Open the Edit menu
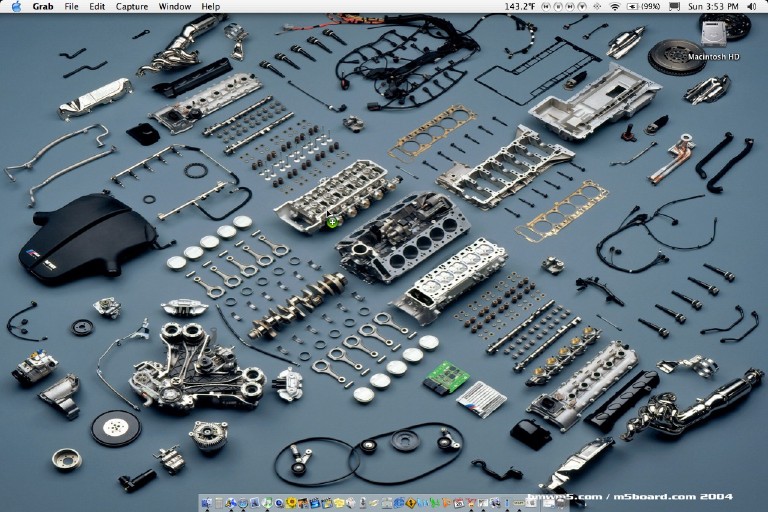Screen dimensions: 768x512 pyautogui.click(x=97, y=6)
